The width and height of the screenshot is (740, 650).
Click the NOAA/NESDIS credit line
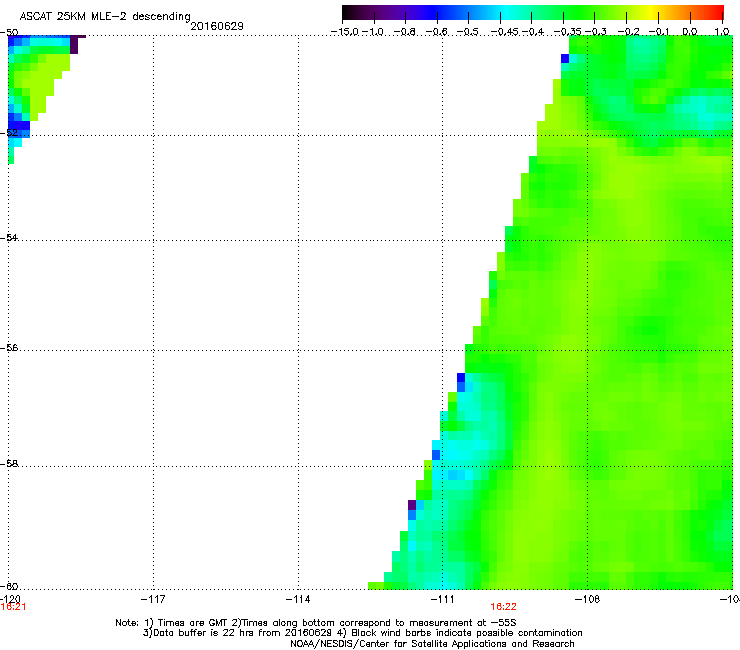click(432, 644)
